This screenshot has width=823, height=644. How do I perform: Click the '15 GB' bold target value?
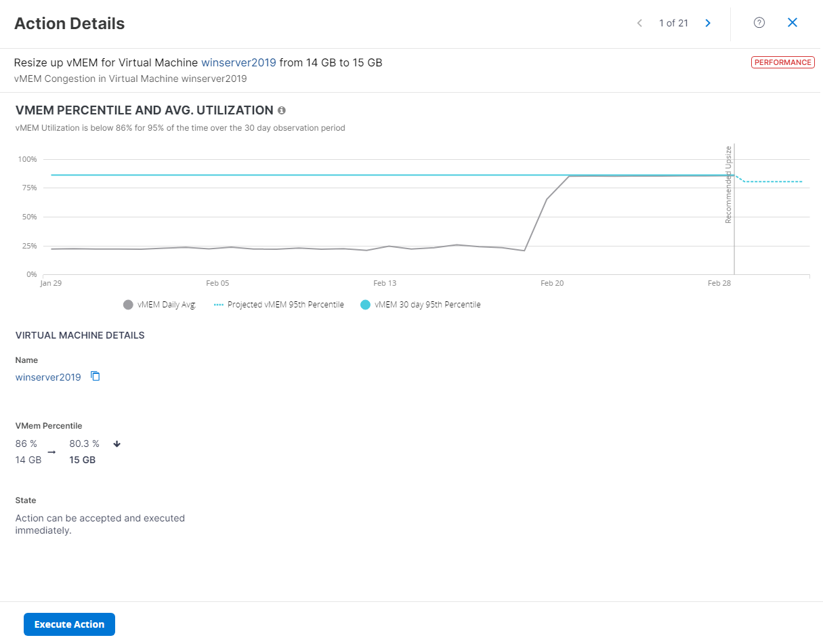tap(83, 460)
